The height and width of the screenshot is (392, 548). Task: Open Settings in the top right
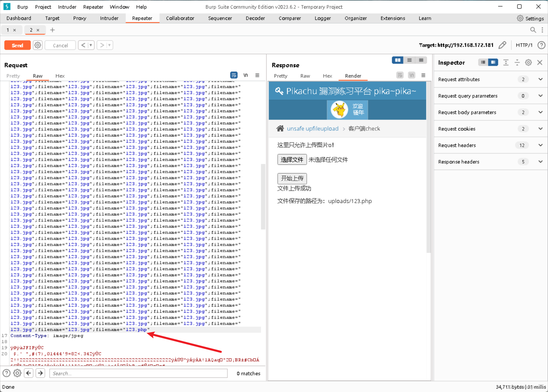pos(530,18)
